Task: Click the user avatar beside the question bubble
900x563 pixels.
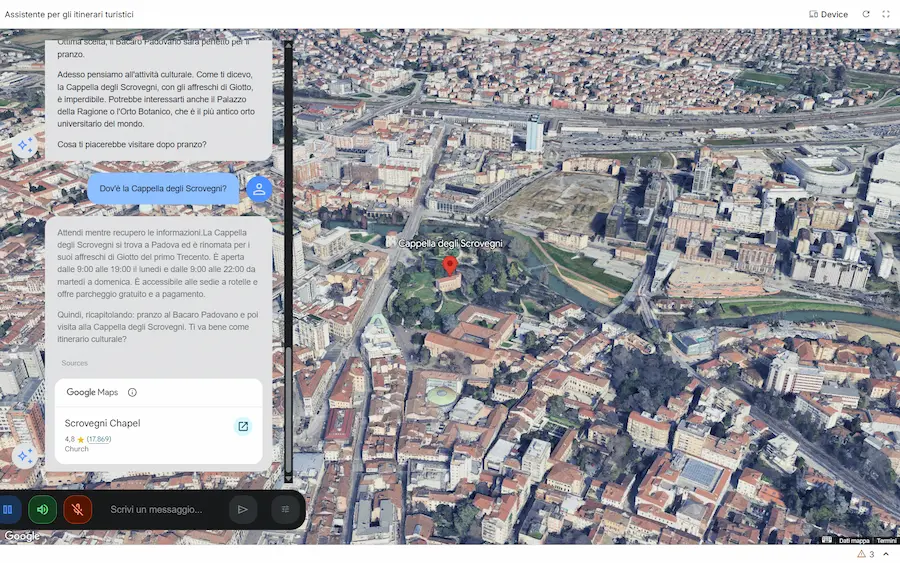Action: click(x=259, y=189)
